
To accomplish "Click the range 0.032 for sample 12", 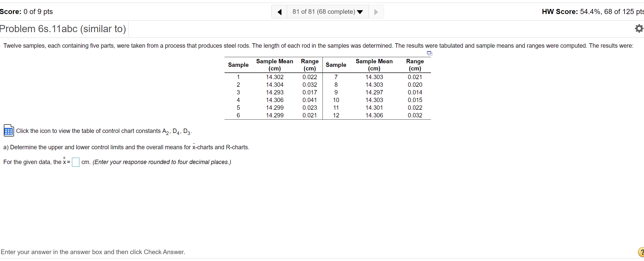I will (x=415, y=115).
